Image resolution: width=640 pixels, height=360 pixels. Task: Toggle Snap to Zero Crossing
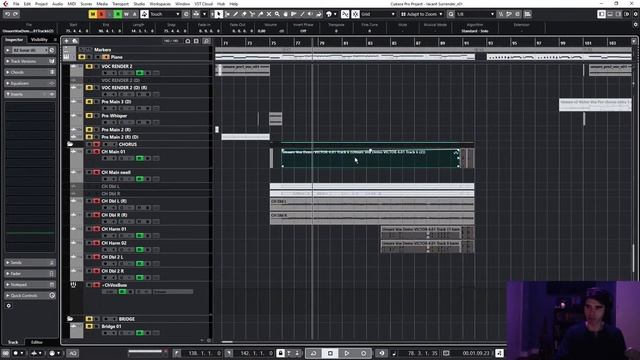tap(345, 14)
